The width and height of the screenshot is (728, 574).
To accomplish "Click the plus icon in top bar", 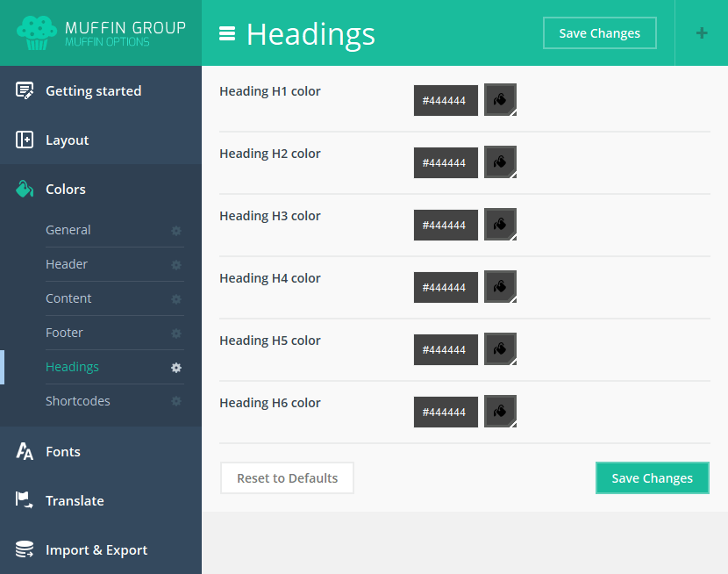I will 701,33.
